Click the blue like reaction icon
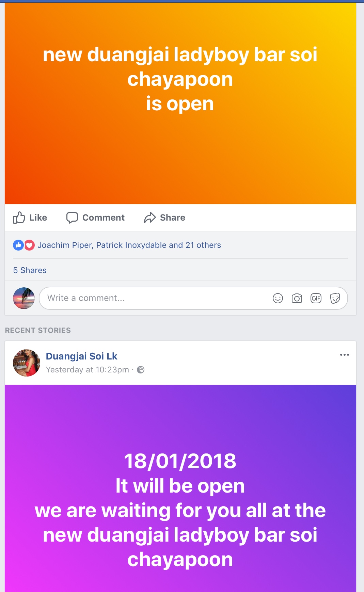364x592 pixels. (x=18, y=245)
